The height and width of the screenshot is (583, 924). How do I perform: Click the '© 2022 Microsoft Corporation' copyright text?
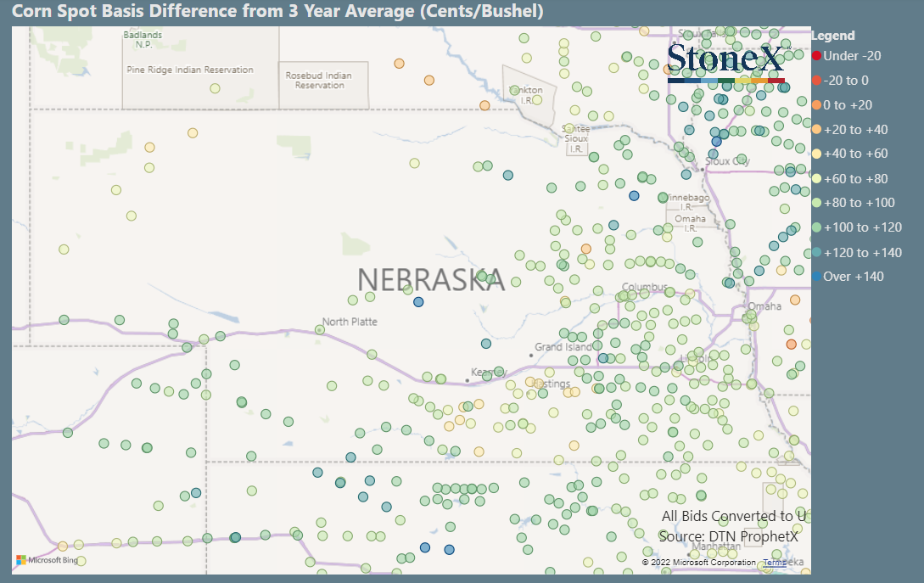(699, 563)
